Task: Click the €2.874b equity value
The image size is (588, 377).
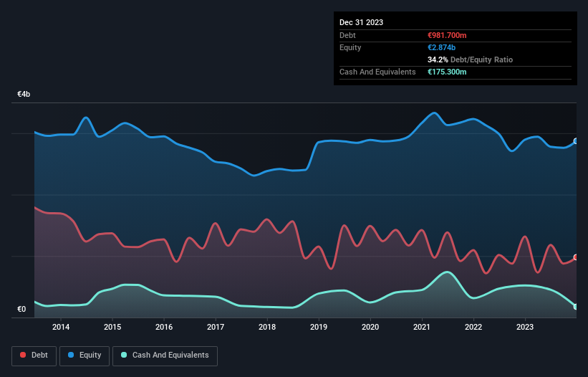Action: pos(441,47)
